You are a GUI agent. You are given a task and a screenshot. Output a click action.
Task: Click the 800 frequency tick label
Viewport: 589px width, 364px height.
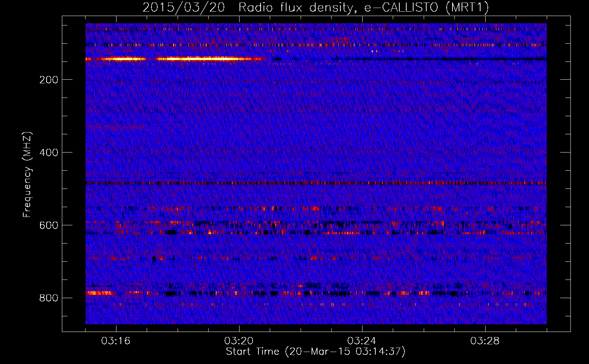tap(49, 298)
